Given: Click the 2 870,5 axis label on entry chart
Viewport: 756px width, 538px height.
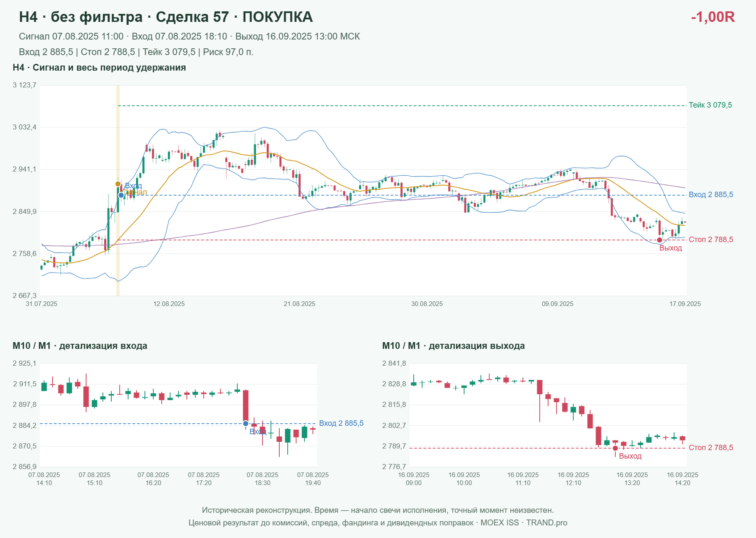Looking at the screenshot, I should [x=25, y=446].
